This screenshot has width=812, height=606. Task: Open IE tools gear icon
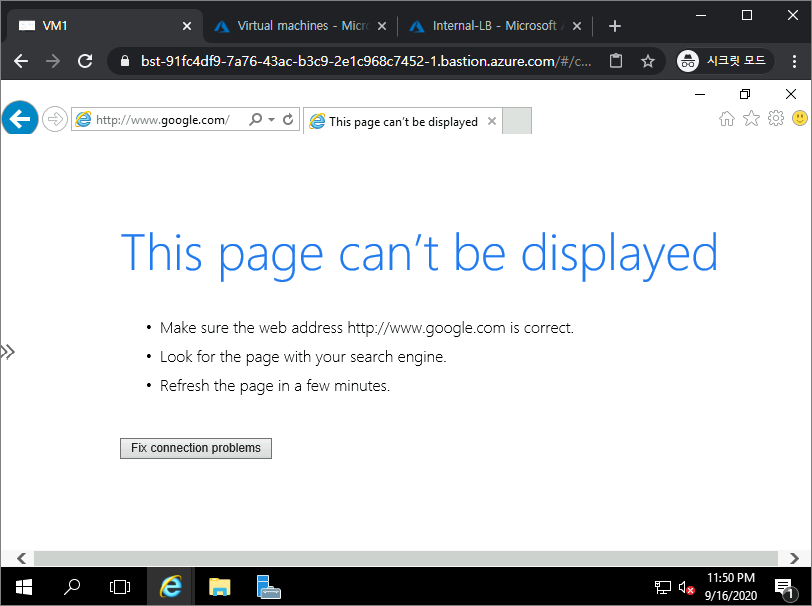[x=775, y=119]
